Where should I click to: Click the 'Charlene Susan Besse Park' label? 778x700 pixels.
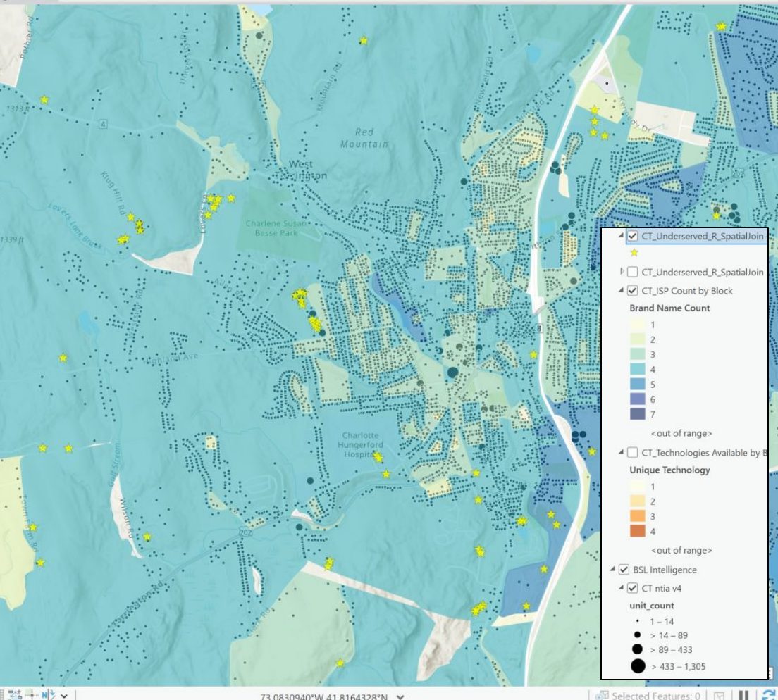click(x=276, y=228)
